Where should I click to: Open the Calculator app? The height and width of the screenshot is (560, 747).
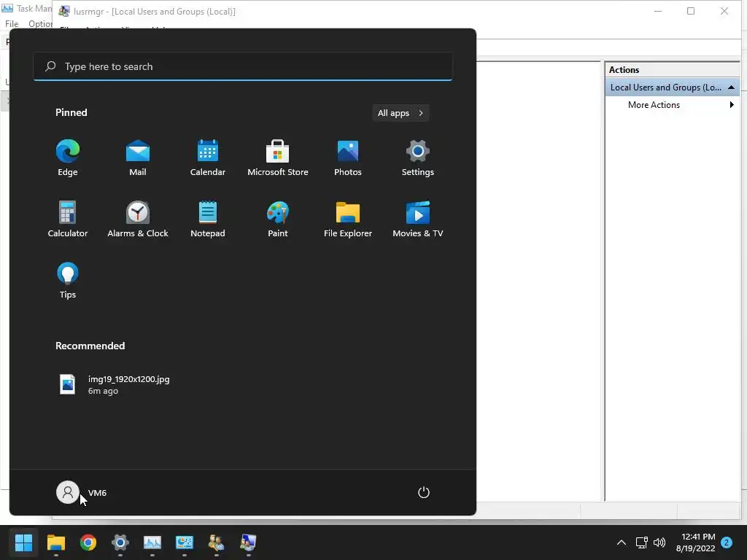click(x=68, y=219)
